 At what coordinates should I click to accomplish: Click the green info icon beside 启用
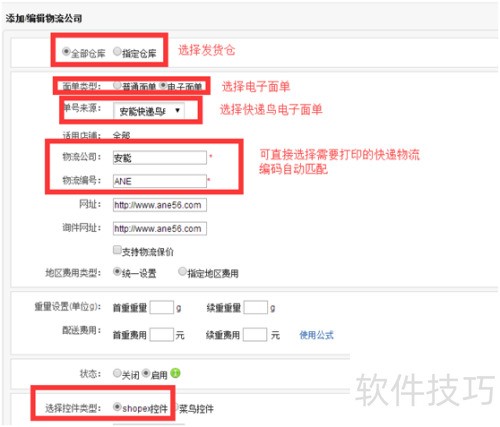(175, 373)
